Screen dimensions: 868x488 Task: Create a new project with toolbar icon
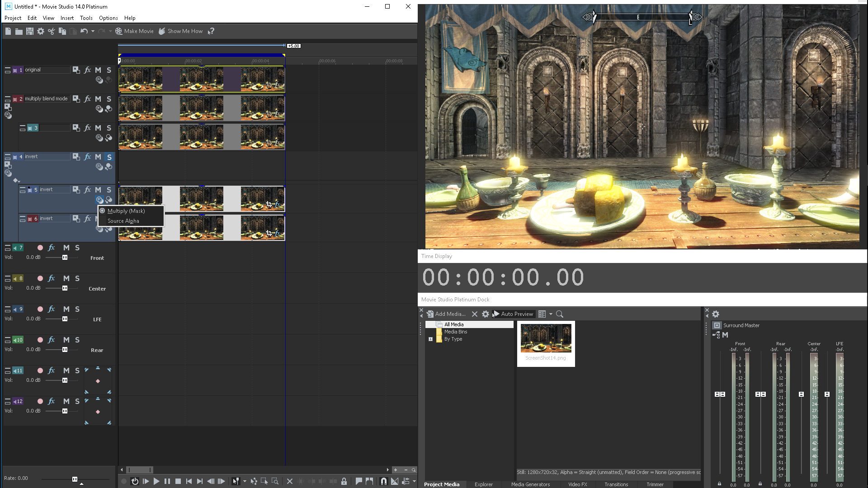point(8,31)
